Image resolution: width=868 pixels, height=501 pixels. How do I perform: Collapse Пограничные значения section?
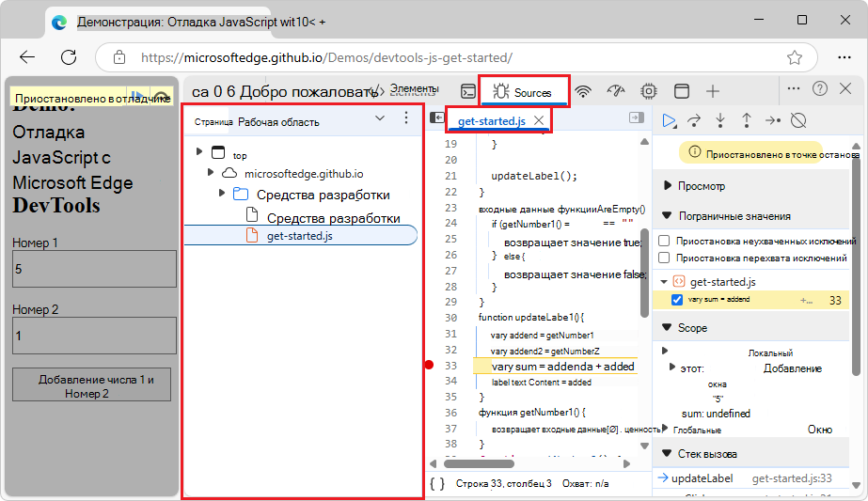(x=667, y=215)
